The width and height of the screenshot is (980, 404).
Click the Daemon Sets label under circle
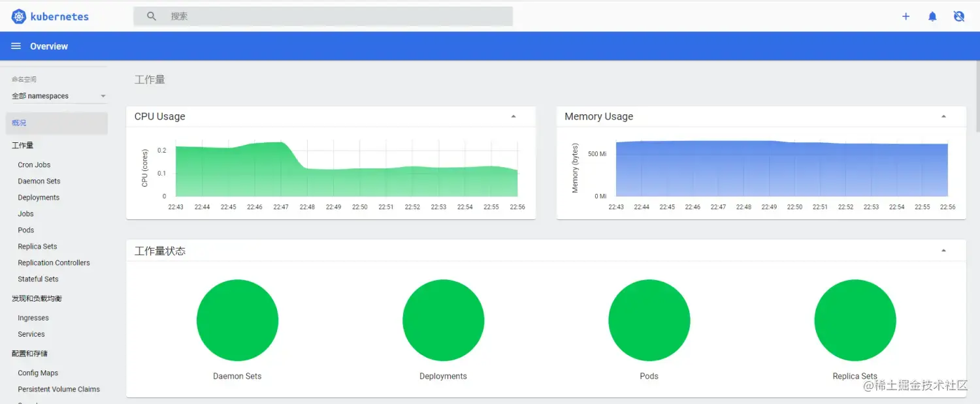pyautogui.click(x=237, y=376)
